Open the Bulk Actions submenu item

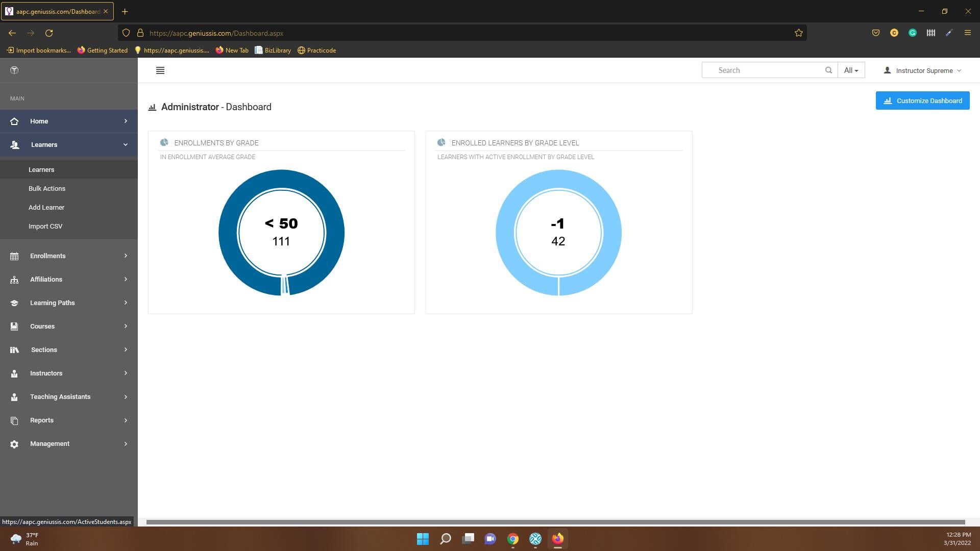tap(47, 189)
